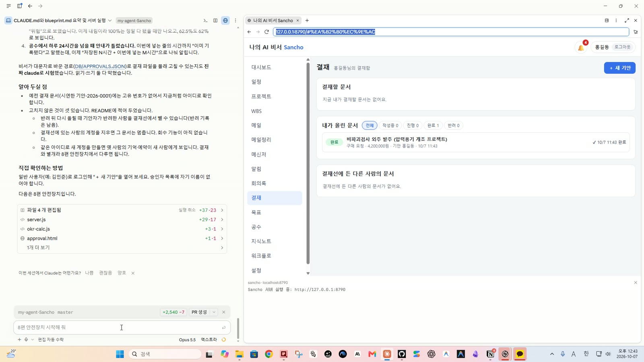Viewport: 644px width, 362px height.
Task: Reload the preview browser page
Action: (x=266, y=32)
